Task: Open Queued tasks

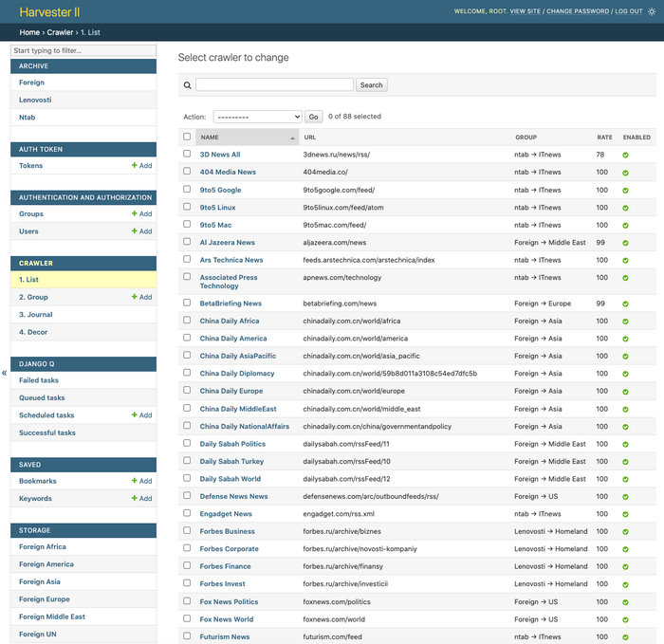Action: [42, 397]
